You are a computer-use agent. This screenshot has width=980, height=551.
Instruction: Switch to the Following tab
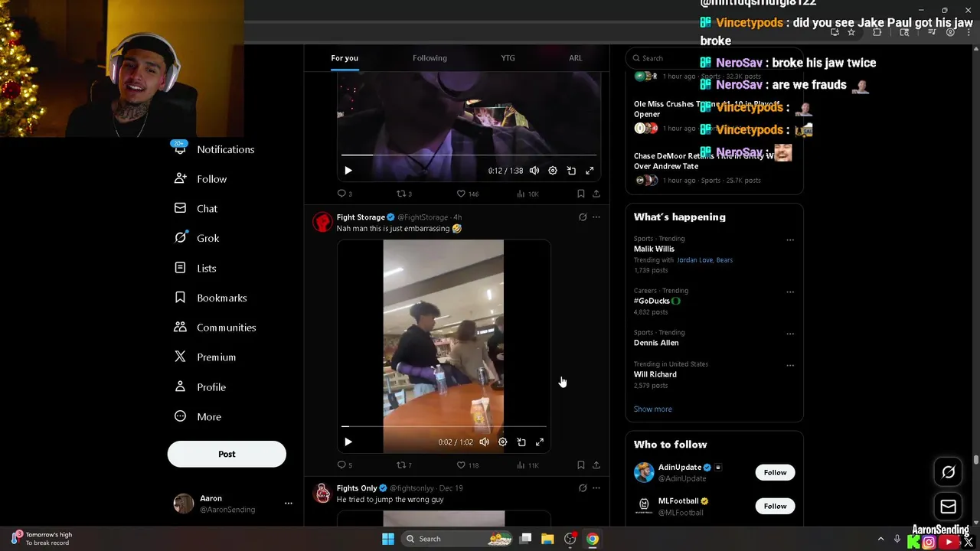(x=430, y=58)
